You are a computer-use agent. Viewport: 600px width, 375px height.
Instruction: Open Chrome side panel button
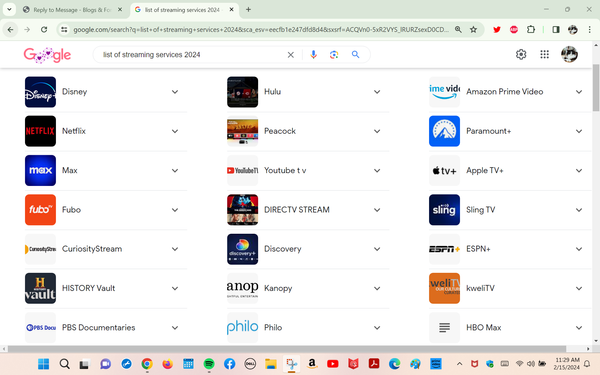click(x=556, y=29)
